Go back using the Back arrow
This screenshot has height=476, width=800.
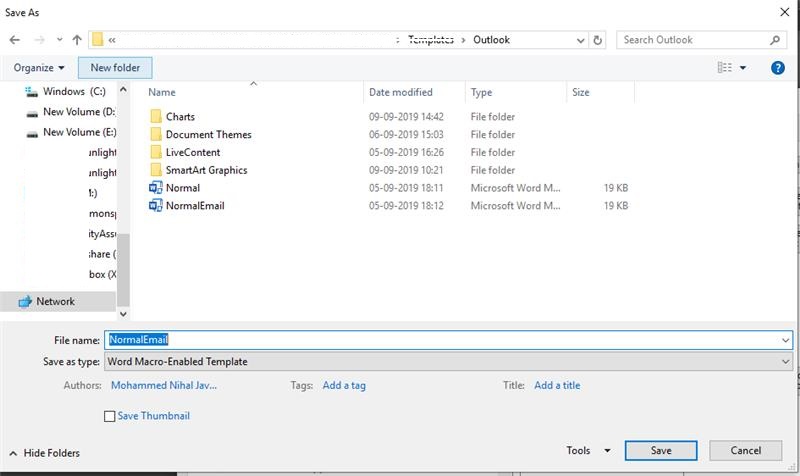tap(15, 40)
